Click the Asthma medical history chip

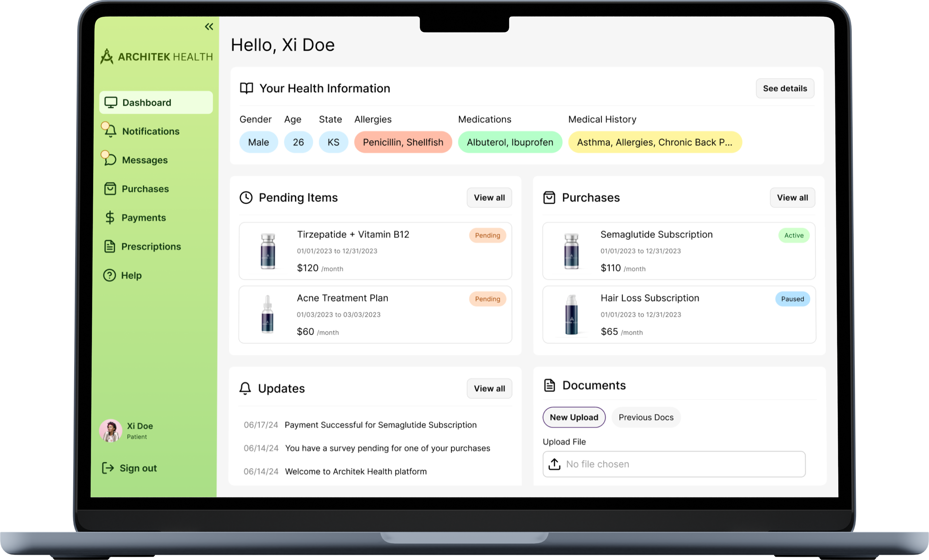tap(655, 142)
